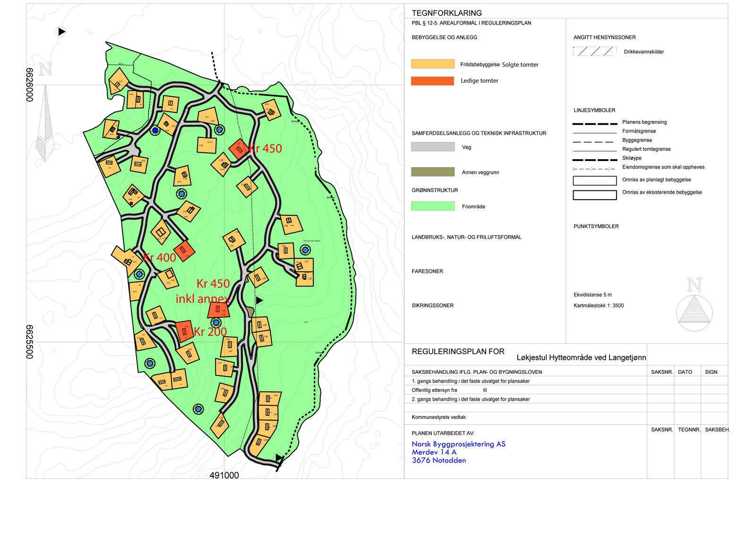
Task: Click the LINJESYMBOLER heading
Action: [x=594, y=110]
